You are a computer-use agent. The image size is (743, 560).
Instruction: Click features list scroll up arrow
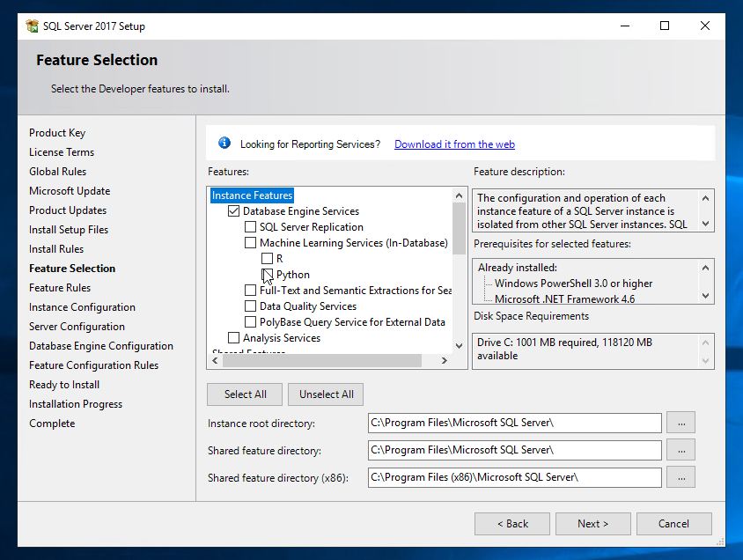point(459,195)
